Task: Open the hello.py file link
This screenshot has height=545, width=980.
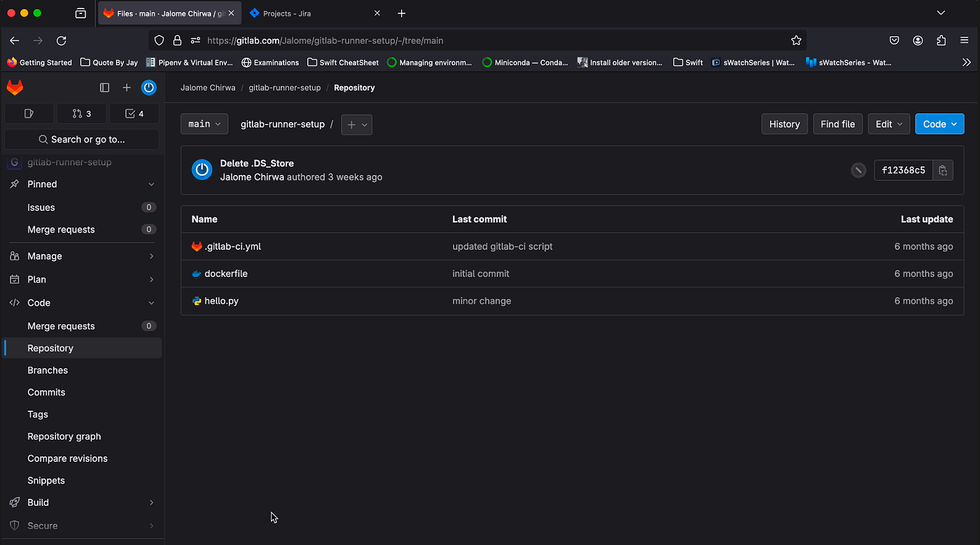Action: tap(221, 301)
